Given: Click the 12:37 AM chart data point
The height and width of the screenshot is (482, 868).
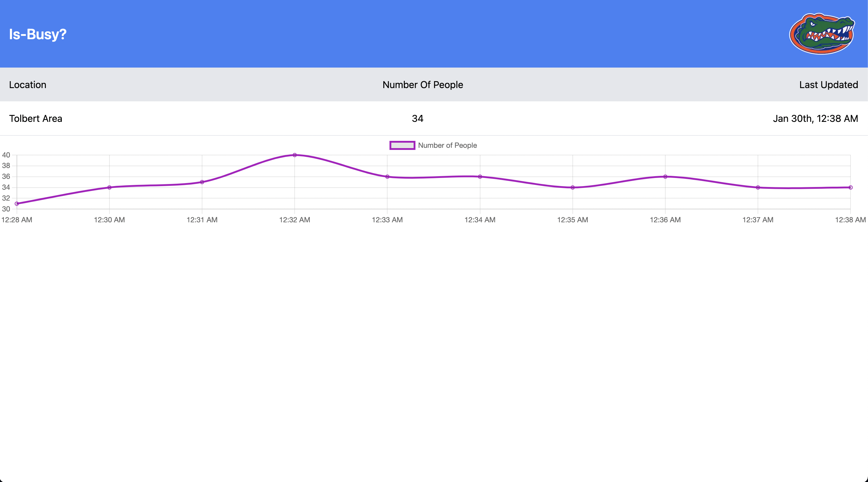Looking at the screenshot, I should [758, 187].
